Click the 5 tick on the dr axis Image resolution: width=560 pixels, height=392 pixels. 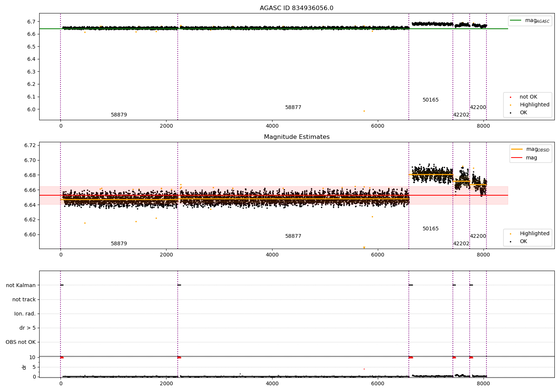coord(34,367)
